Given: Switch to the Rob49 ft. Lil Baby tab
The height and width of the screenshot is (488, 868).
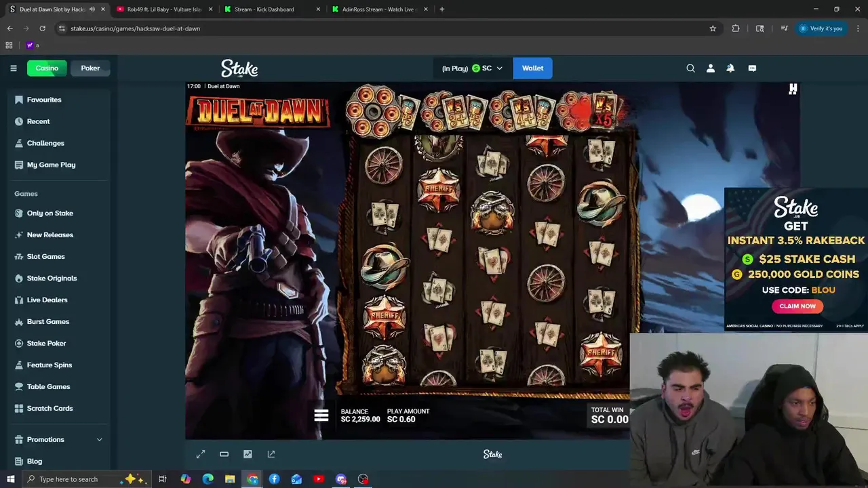Looking at the screenshot, I should (163, 9).
